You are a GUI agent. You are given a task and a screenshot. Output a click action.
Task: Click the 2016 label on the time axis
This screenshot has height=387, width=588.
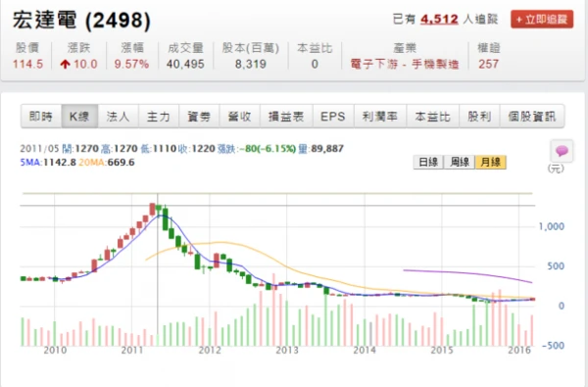coord(519,350)
